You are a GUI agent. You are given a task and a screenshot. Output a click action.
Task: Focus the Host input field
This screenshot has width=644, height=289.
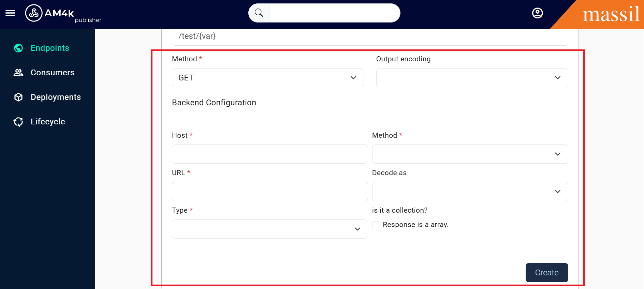click(x=269, y=154)
